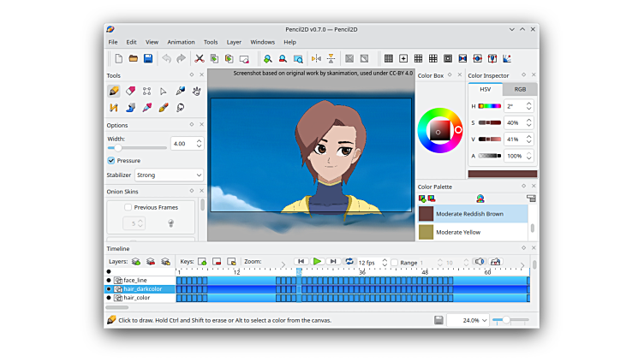This screenshot has height=362, width=644.
Task: Flip the view horizontally
Action: [x=316, y=58]
